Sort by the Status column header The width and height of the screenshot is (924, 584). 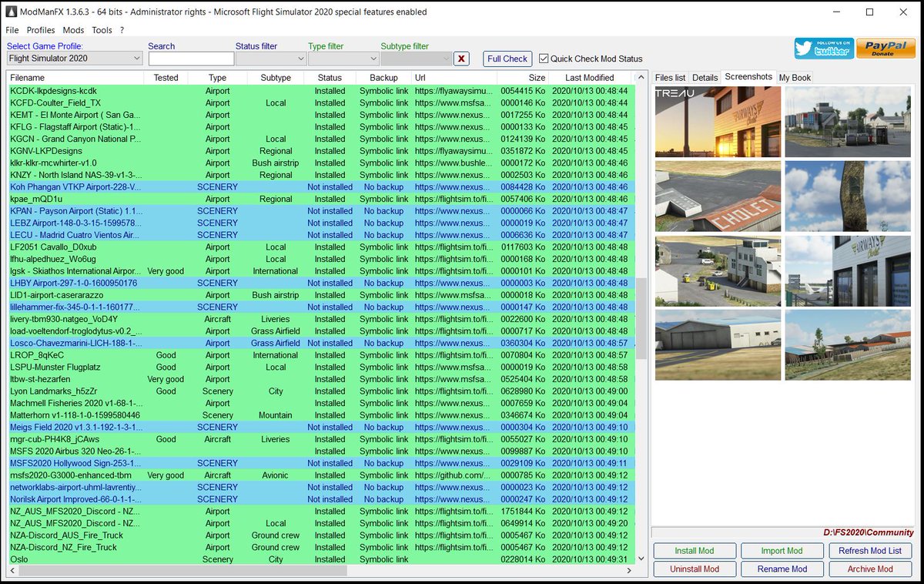coord(330,78)
